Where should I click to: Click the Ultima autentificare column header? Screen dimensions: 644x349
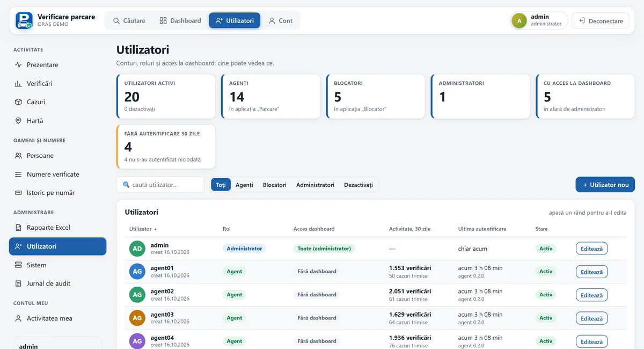[x=482, y=229]
